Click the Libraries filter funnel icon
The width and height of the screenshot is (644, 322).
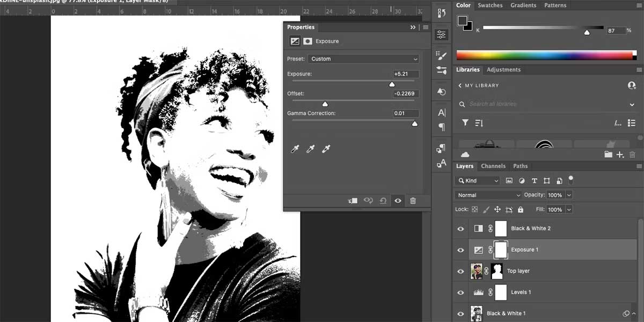(465, 123)
